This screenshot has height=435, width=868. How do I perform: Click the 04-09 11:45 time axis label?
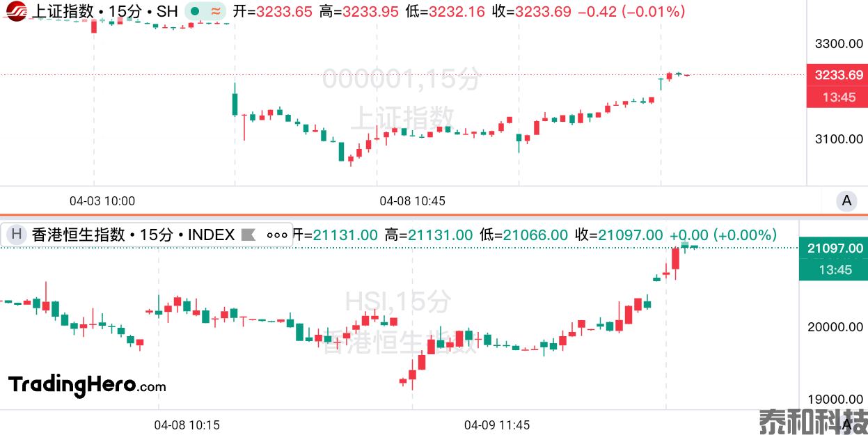(x=497, y=425)
